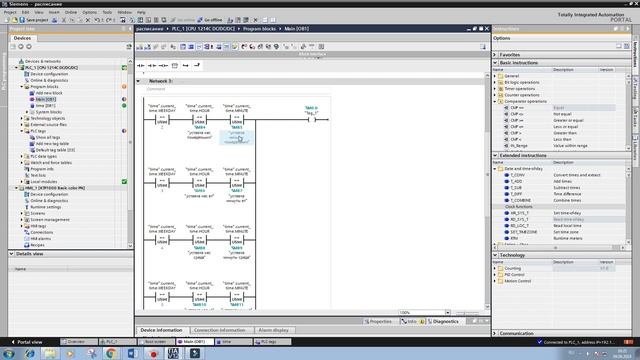The height and width of the screenshot is (360, 640).
Task: Switch to Device information tab
Action: click(161, 330)
